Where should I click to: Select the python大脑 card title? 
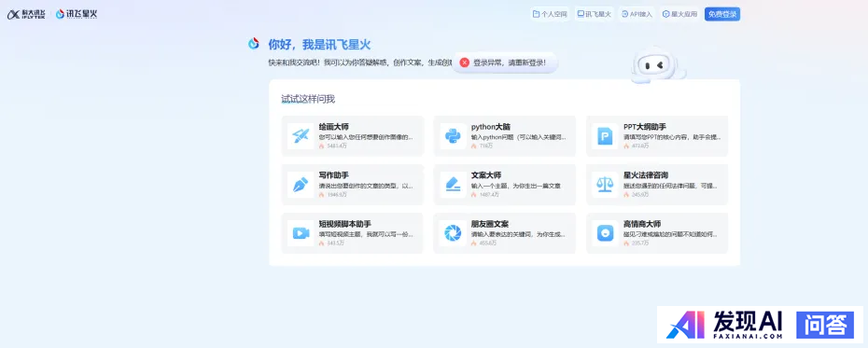click(x=490, y=127)
